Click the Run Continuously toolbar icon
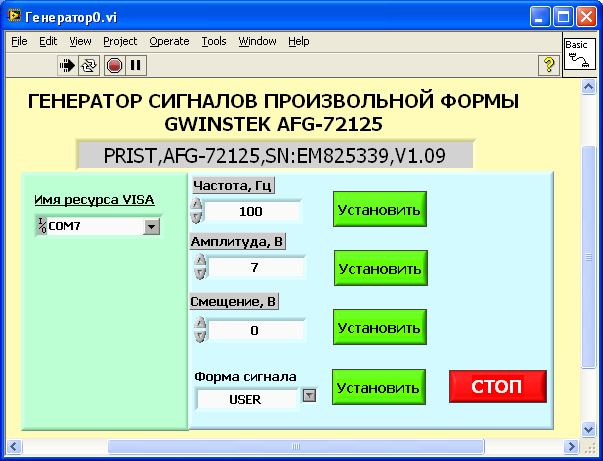 89,65
